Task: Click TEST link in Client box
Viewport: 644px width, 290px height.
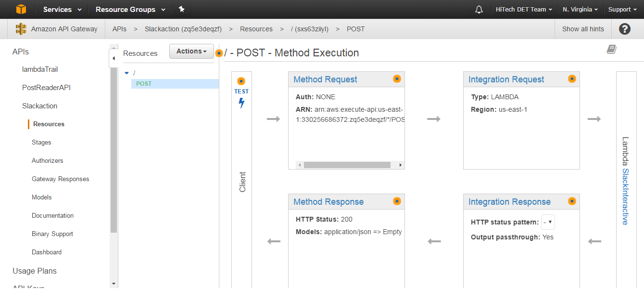Action: tap(241, 91)
